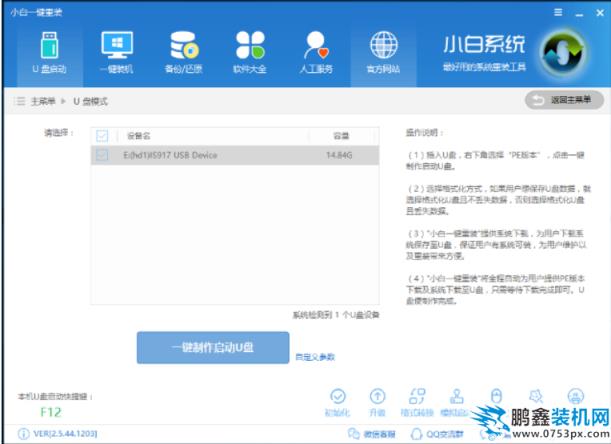The image size is (611, 444).
Task: Click the breadcrumb list icon beside 主菜单
Action: (x=19, y=101)
